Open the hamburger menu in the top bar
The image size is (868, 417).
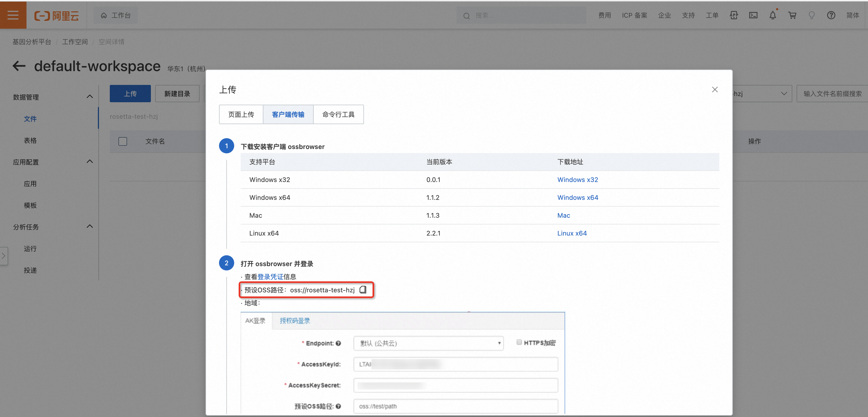click(13, 15)
